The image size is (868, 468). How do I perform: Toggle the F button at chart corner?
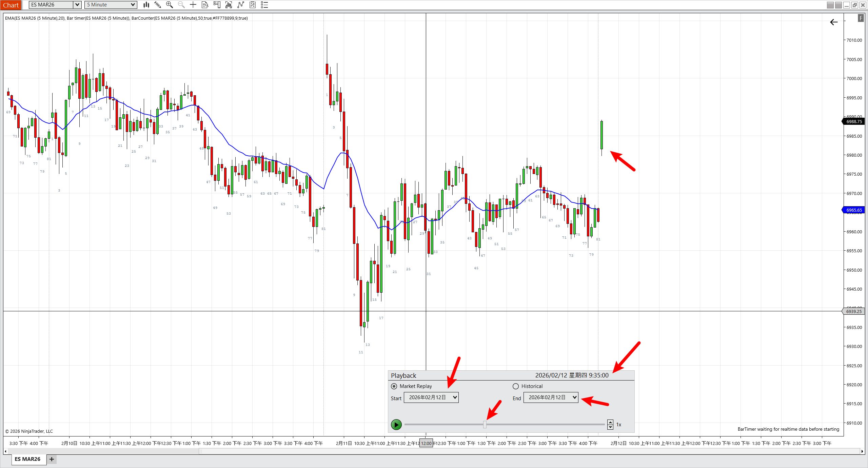click(x=861, y=18)
